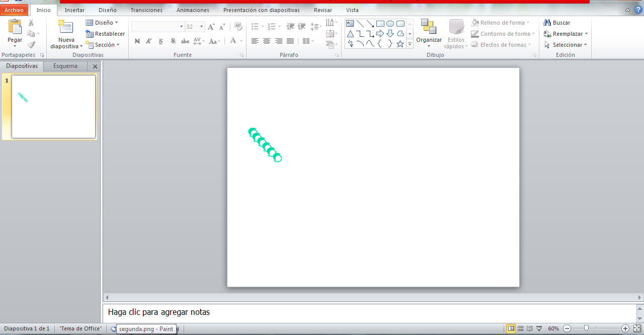Viewport: 644px width, 335px height.
Task: Click the clear formatting eraser icon
Action: coord(238,27)
